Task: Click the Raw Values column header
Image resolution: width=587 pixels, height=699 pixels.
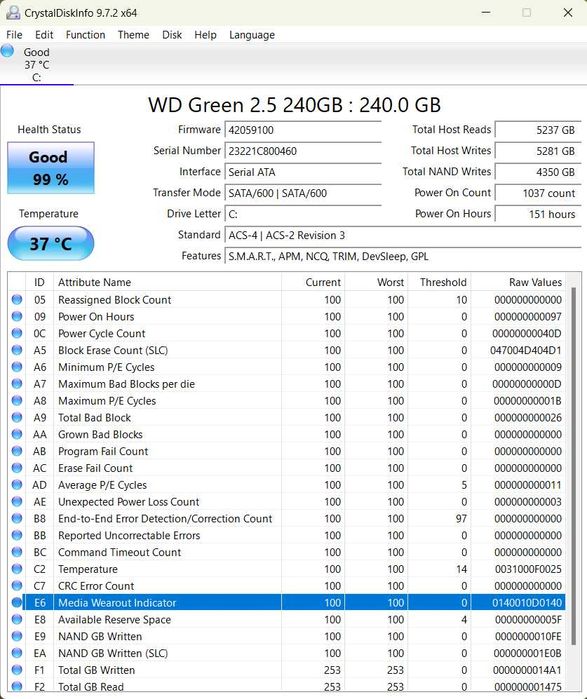Action: point(518,282)
